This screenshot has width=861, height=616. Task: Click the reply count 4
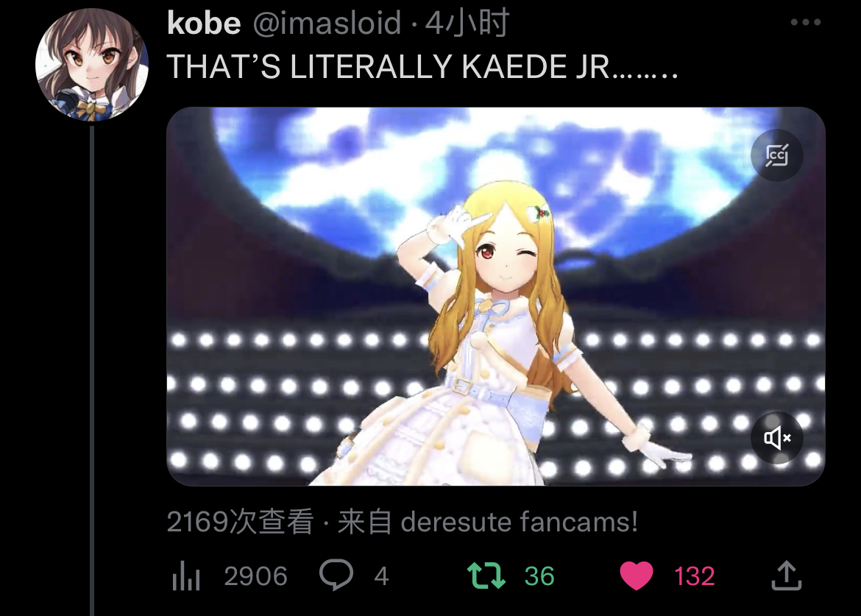[382, 576]
